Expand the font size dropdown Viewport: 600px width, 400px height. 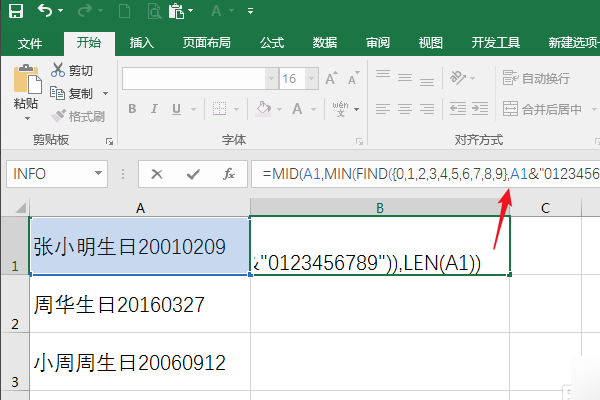(x=312, y=78)
